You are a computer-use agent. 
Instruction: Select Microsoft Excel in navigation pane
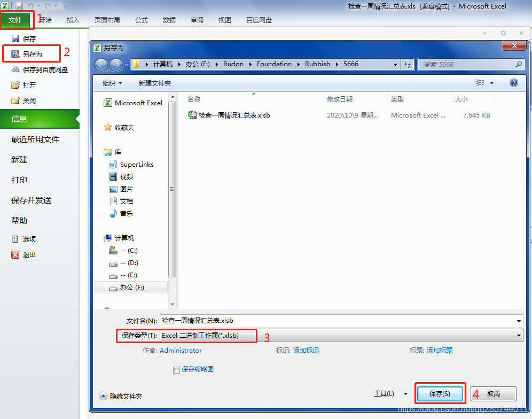pos(133,103)
